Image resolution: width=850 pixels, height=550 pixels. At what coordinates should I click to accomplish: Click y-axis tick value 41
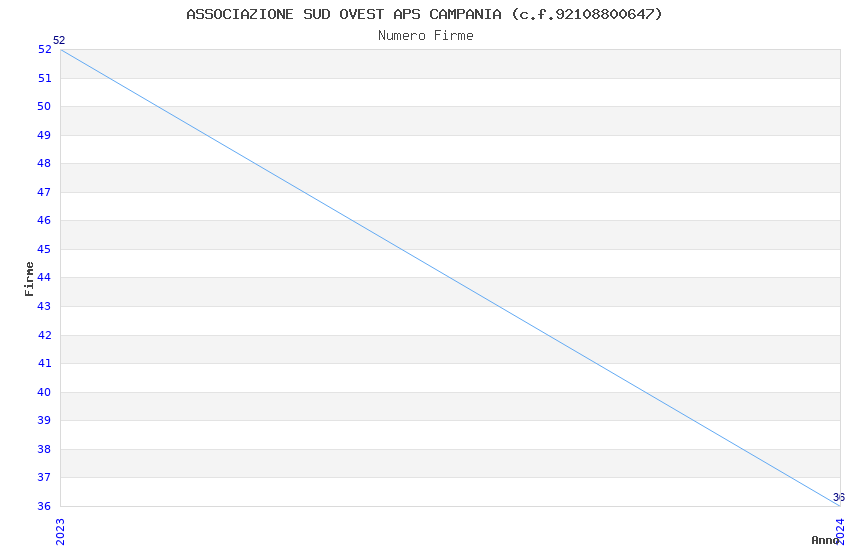click(44, 363)
